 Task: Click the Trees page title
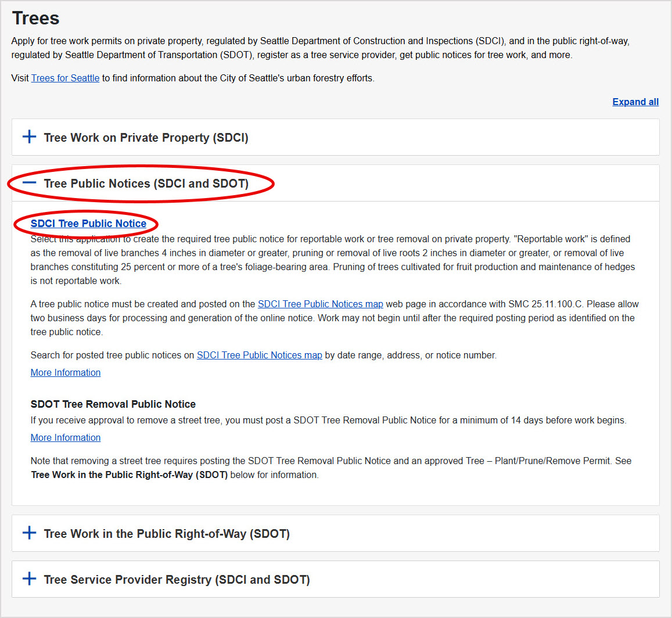(x=35, y=18)
